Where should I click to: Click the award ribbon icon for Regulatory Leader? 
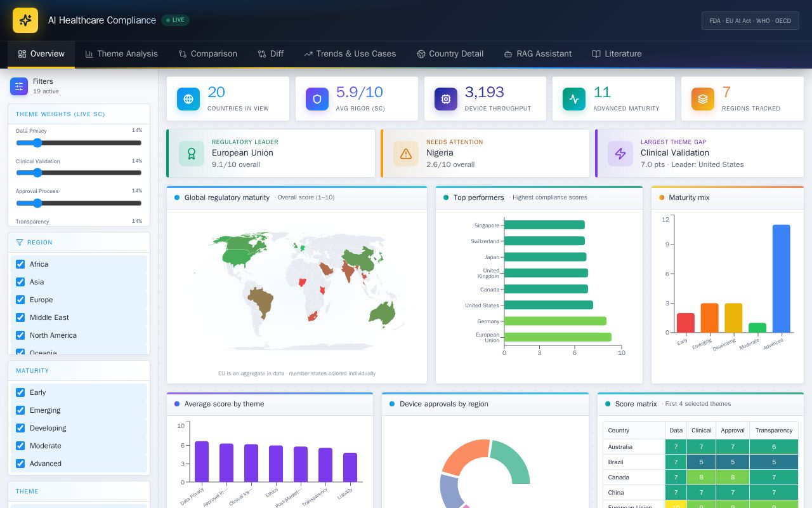(192, 154)
